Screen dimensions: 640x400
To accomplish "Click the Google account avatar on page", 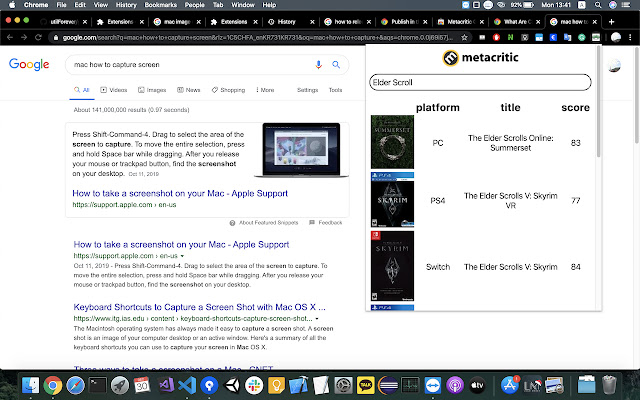I will click(614, 65).
